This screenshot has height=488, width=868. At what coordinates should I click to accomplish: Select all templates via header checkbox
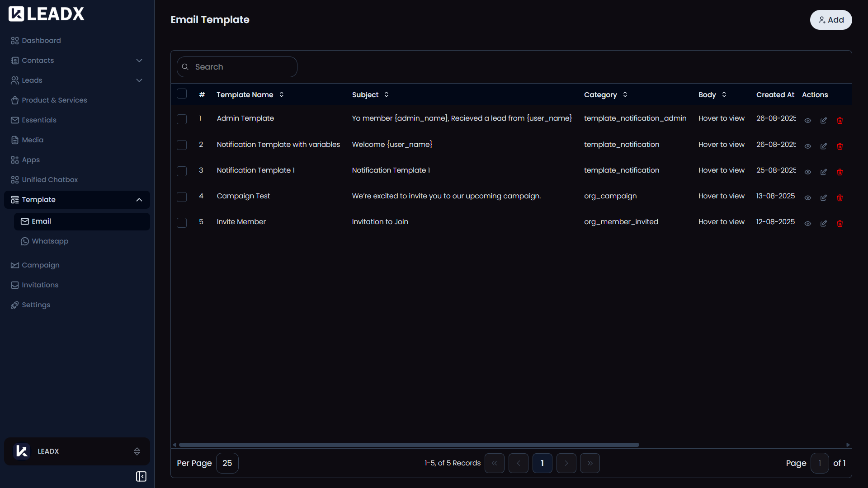(182, 94)
